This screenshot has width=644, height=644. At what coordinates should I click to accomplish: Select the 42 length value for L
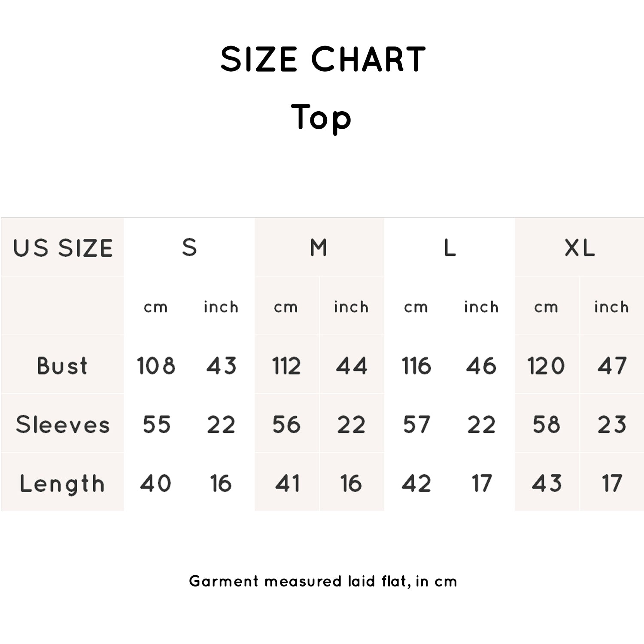click(x=416, y=483)
